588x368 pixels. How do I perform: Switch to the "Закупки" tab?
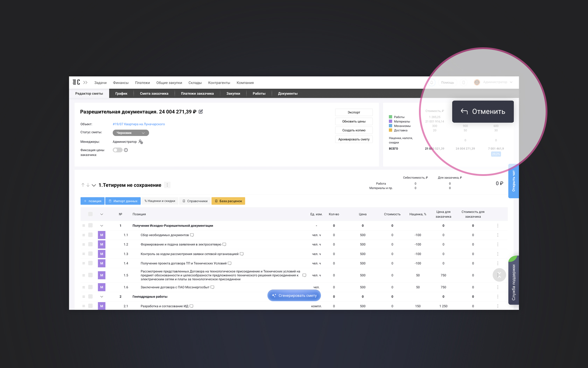(233, 94)
